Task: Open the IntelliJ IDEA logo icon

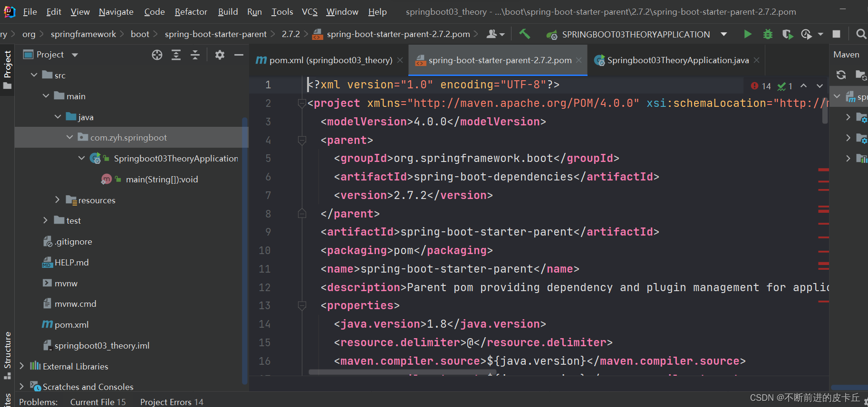Action: 10,12
